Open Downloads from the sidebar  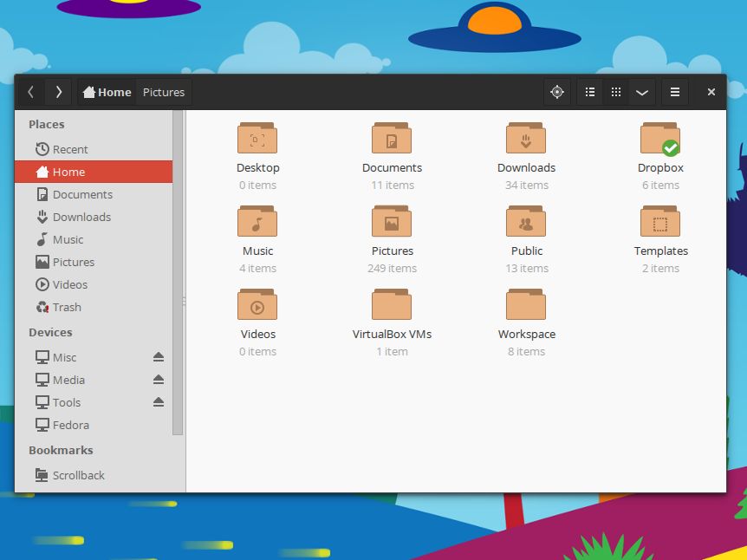click(x=94, y=217)
